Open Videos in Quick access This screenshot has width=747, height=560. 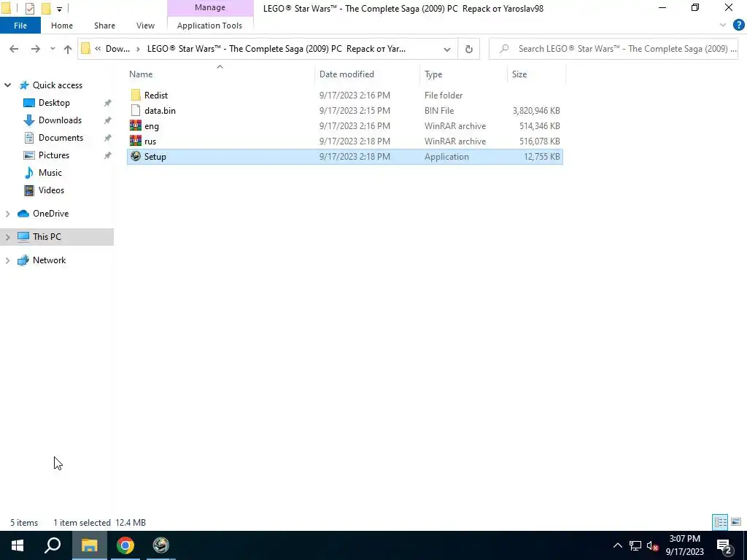(51, 190)
